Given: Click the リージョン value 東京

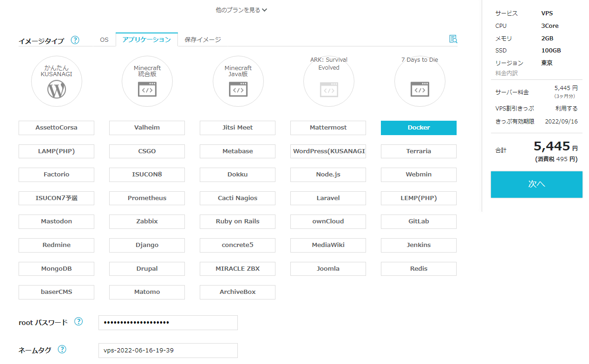Looking at the screenshot, I should pos(547,63).
